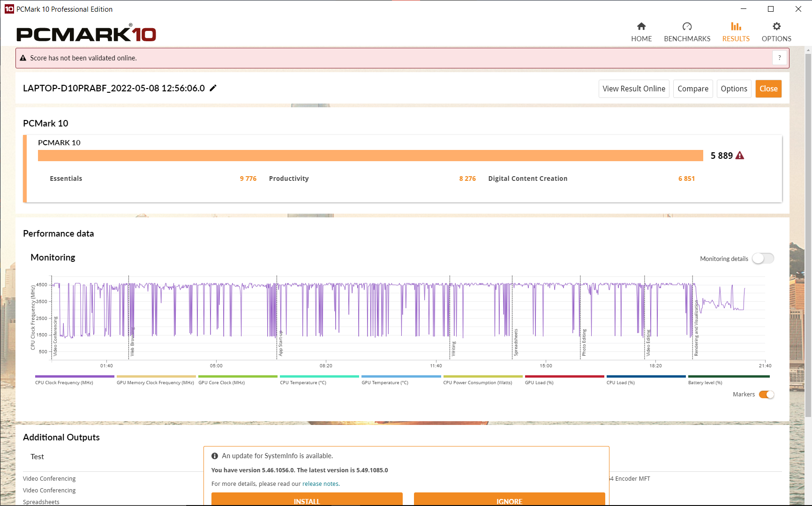
Task: Open Options via the gear icon
Action: [776, 27]
